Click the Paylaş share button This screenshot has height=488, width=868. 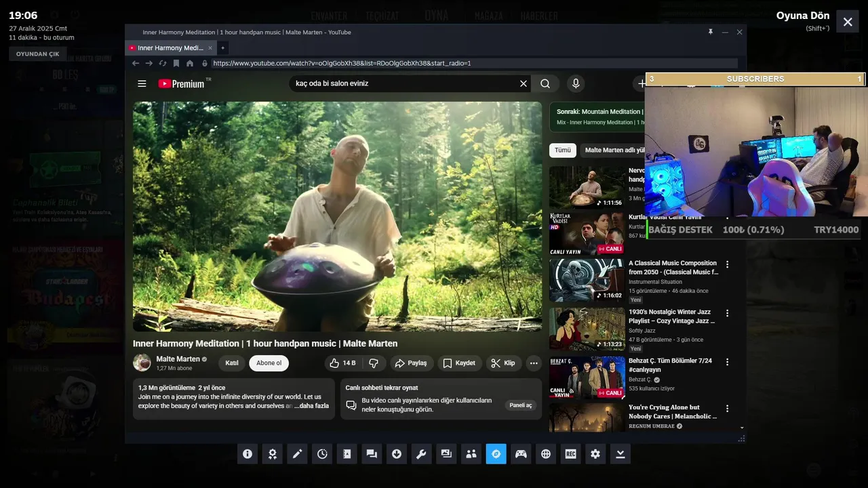coord(411,363)
